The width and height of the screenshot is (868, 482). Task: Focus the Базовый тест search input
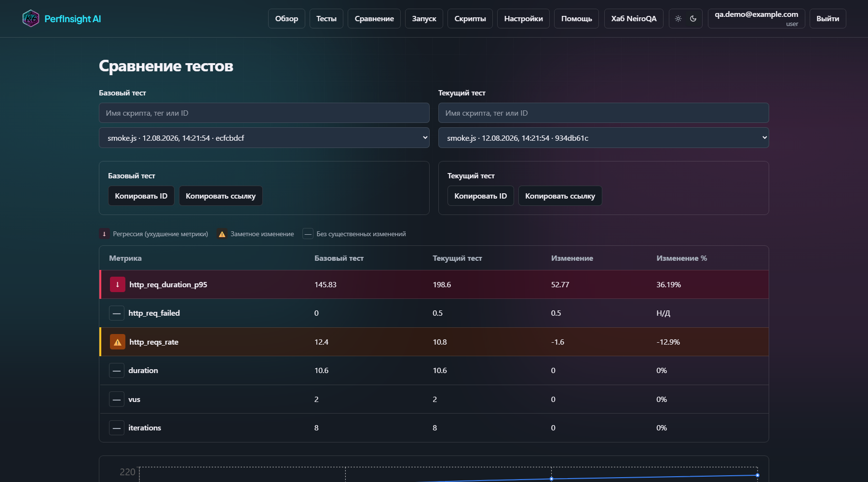264,113
